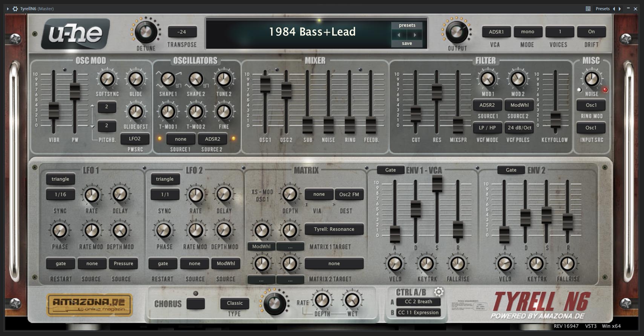Click the ENV 2 FALLRISE knob
The width and height of the screenshot is (644, 336).
tap(567, 264)
